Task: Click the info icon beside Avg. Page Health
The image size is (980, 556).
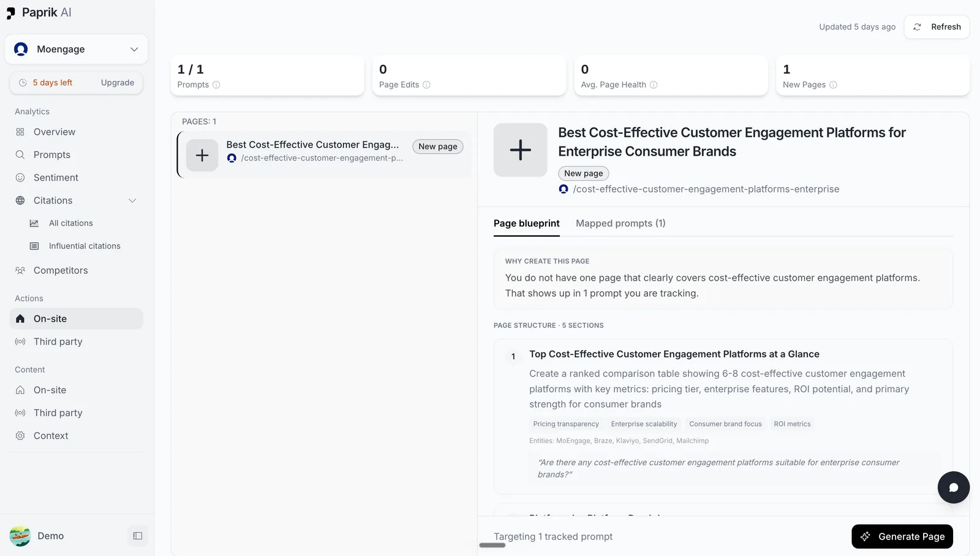Action: pos(654,85)
